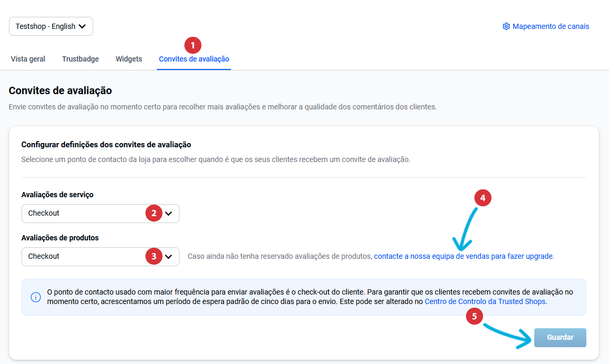Click the blue arrow pointing to Guardar
Image resolution: width=609 pixels, height=364 pixels.
click(508, 335)
